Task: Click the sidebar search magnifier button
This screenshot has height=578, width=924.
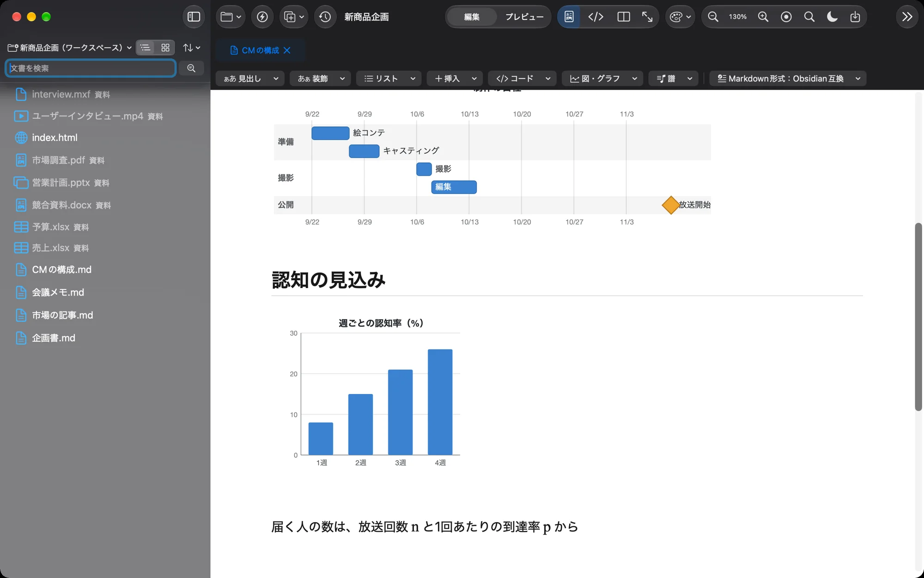Action: 191,68
